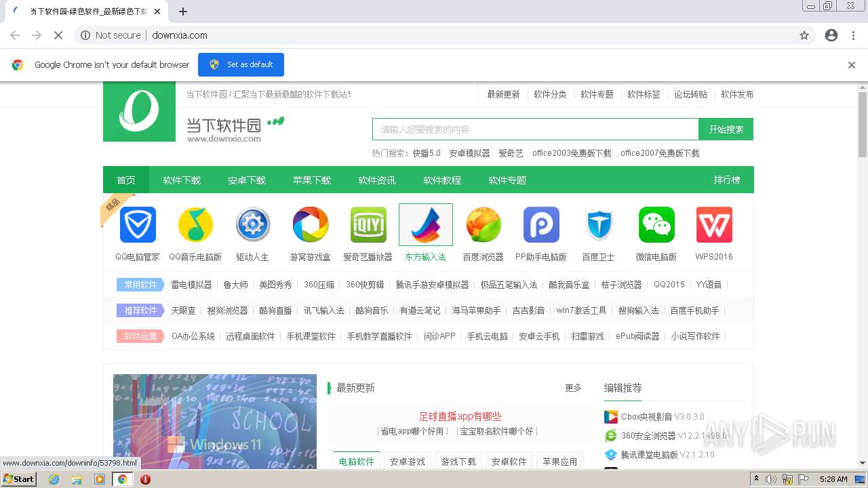This screenshot has height=488, width=868.
Task: Click the 常用软件 category label
Action: click(140, 285)
